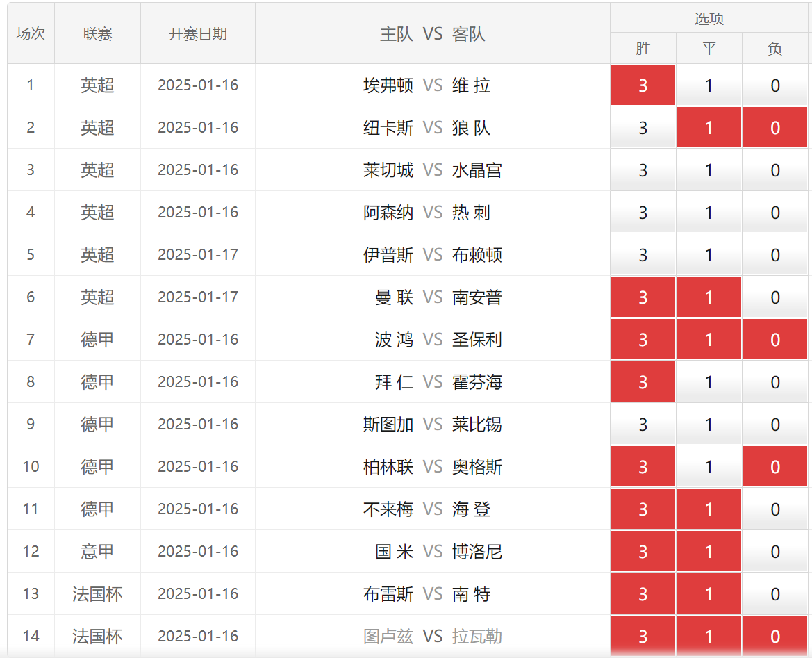Click the 意甲 league cell
812x665 pixels.
click(x=97, y=552)
